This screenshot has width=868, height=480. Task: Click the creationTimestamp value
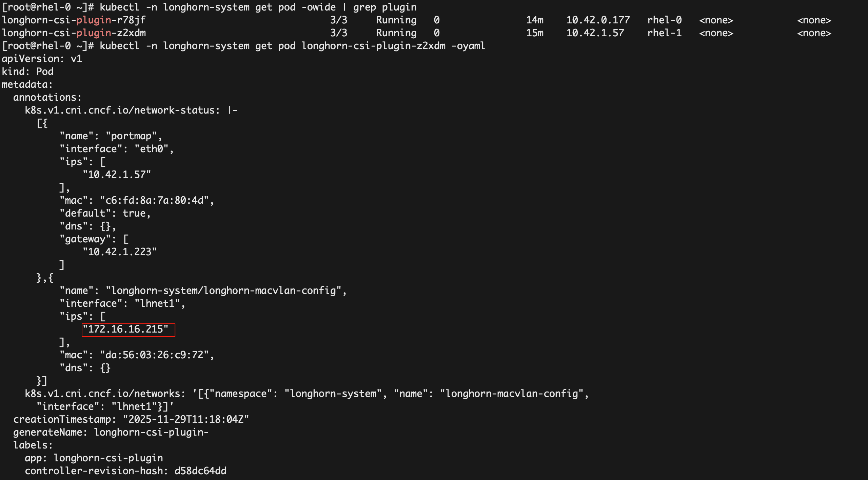coord(186,419)
